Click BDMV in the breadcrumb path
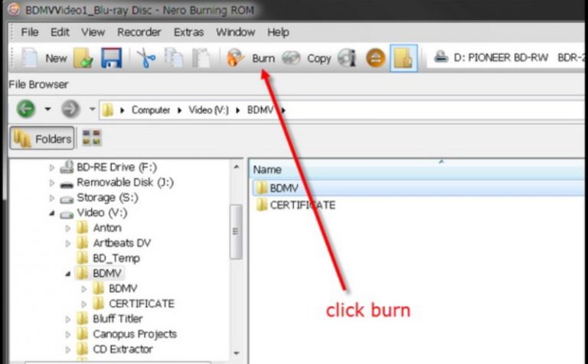Screen dimensions: 588x364 coord(260,109)
